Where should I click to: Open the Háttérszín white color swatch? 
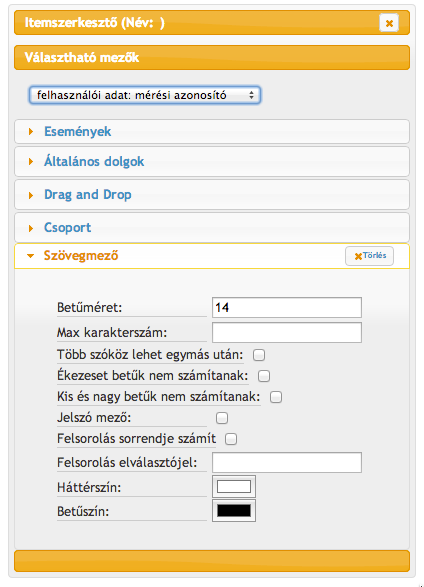pyautogui.click(x=234, y=487)
